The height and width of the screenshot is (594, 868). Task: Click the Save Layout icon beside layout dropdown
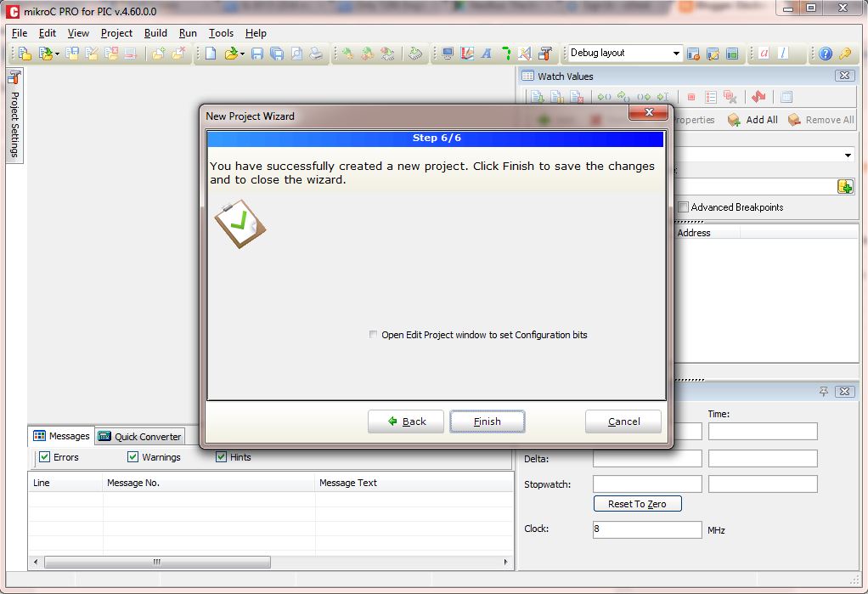click(693, 54)
